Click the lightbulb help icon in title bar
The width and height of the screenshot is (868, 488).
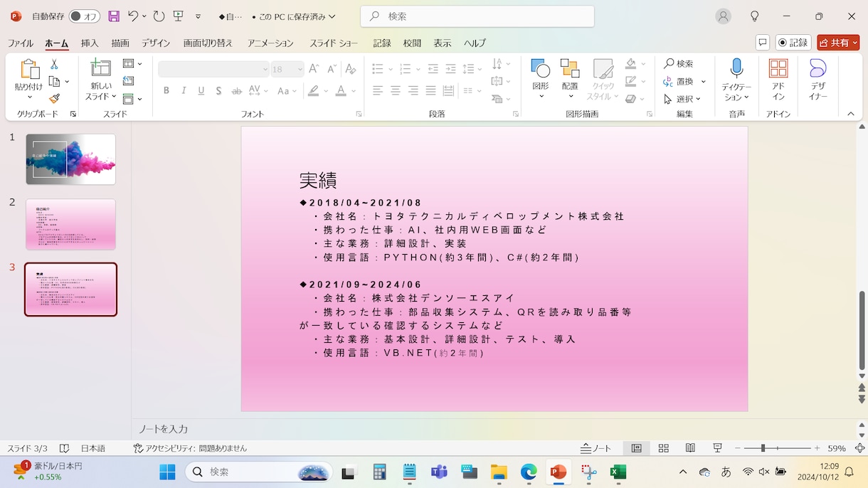[755, 16]
